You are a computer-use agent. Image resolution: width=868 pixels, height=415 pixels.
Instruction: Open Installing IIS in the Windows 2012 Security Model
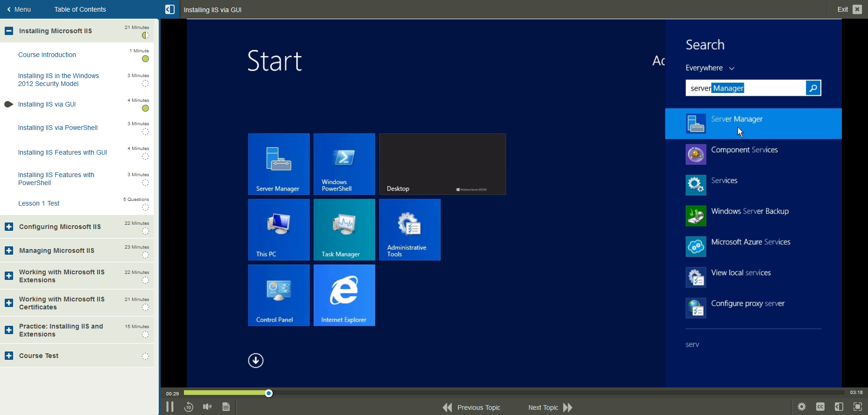click(58, 80)
